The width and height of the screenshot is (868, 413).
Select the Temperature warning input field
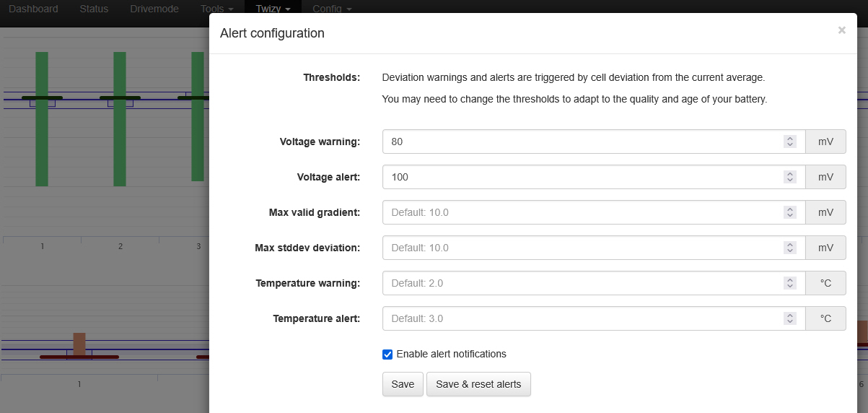click(x=581, y=283)
